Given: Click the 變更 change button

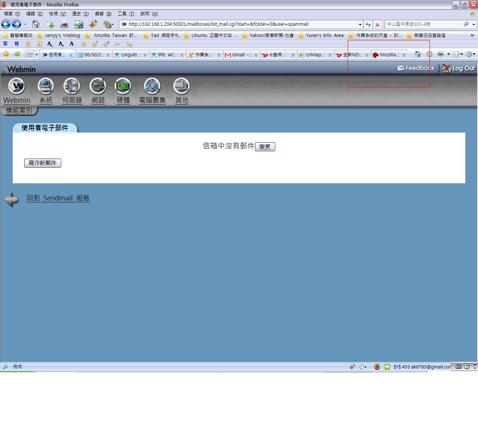Looking at the screenshot, I should 265,147.
